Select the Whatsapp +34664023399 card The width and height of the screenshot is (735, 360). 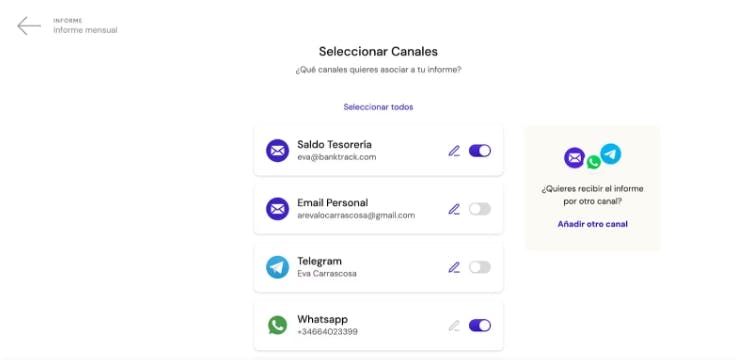[378, 325]
